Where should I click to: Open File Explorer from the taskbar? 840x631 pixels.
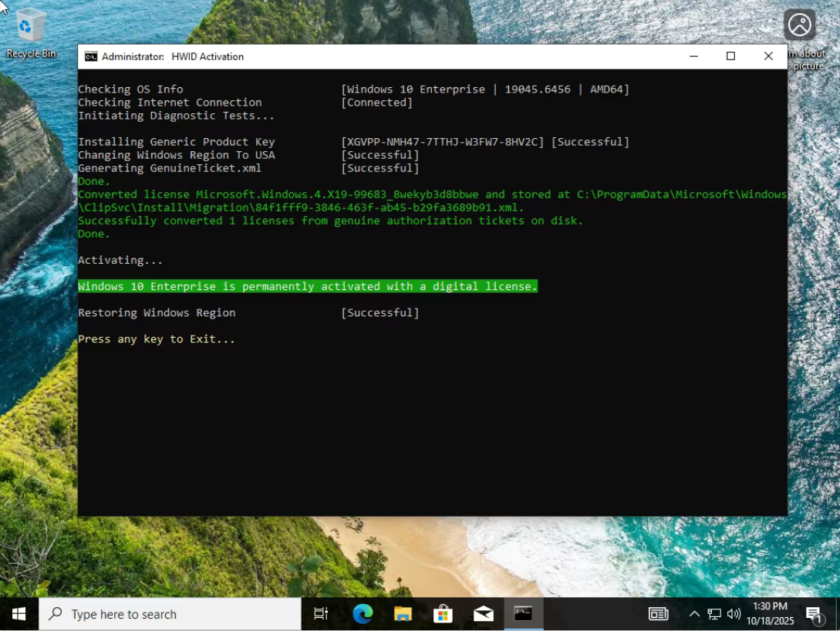pyautogui.click(x=403, y=614)
